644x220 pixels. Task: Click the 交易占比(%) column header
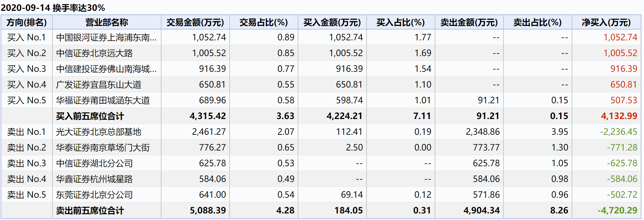click(x=264, y=22)
